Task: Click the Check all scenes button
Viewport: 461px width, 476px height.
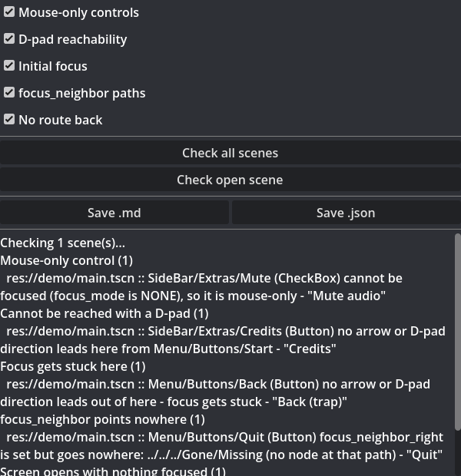Action: tap(230, 153)
